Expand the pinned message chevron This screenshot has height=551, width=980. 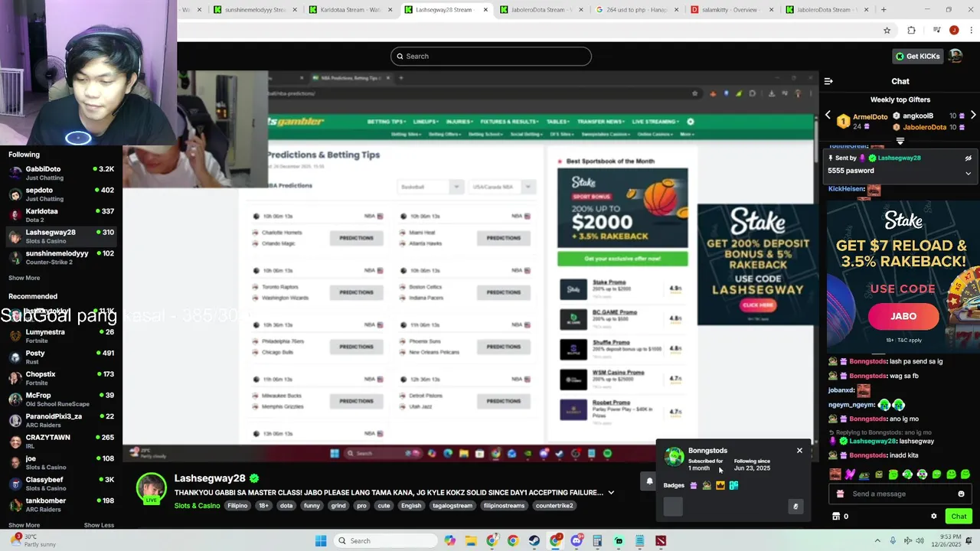point(968,173)
